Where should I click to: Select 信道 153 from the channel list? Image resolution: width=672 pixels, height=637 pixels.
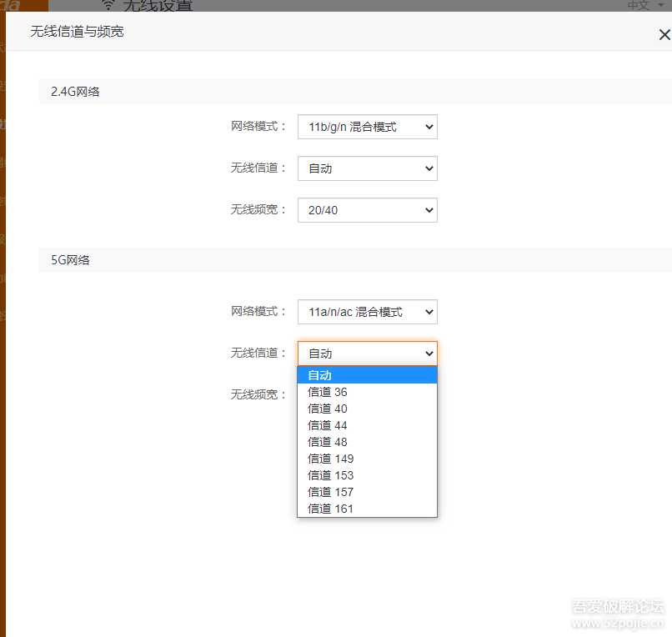[367, 475]
